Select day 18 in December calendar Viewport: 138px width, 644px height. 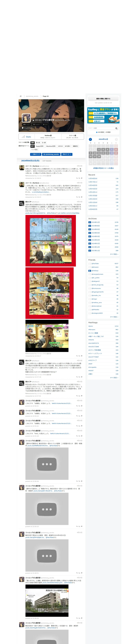click(x=99, y=156)
